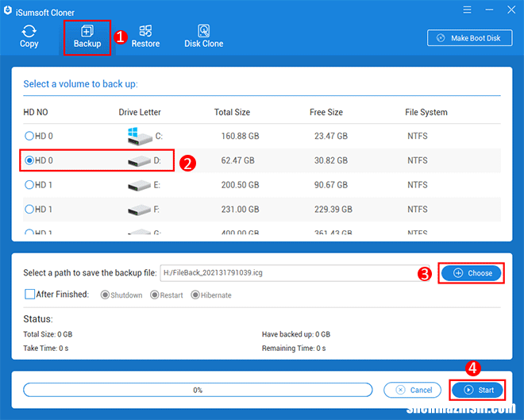Click the 62.47 GB total size cell
524x420 pixels.
click(x=237, y=160)
